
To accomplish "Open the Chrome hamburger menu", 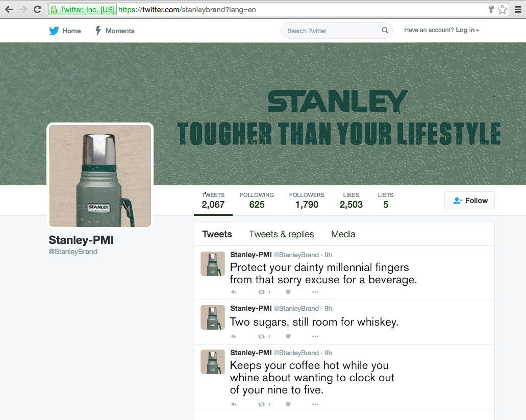I will (x=518, y=9).
